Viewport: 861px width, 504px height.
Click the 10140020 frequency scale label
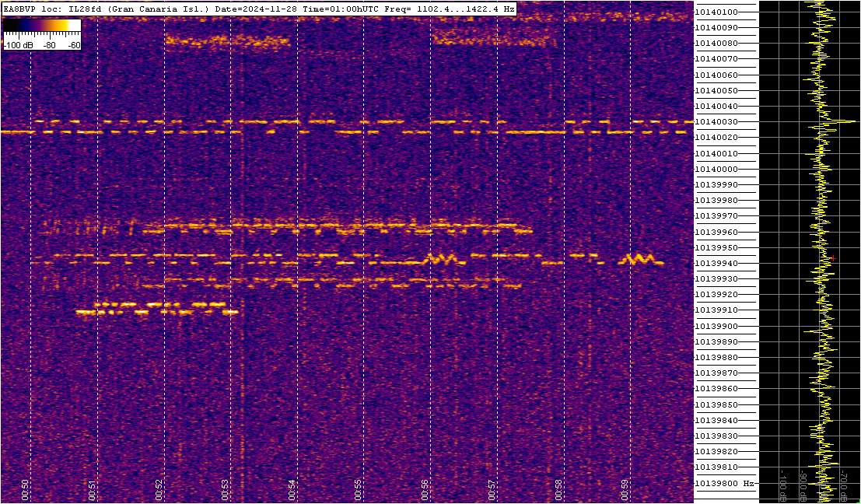click(x=716, y=137)
